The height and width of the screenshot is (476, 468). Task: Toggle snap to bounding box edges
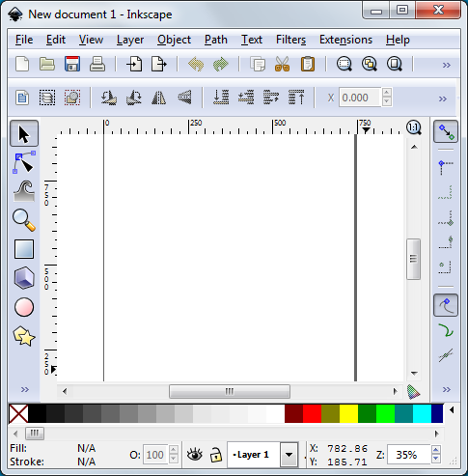click(x=446, y=192)
